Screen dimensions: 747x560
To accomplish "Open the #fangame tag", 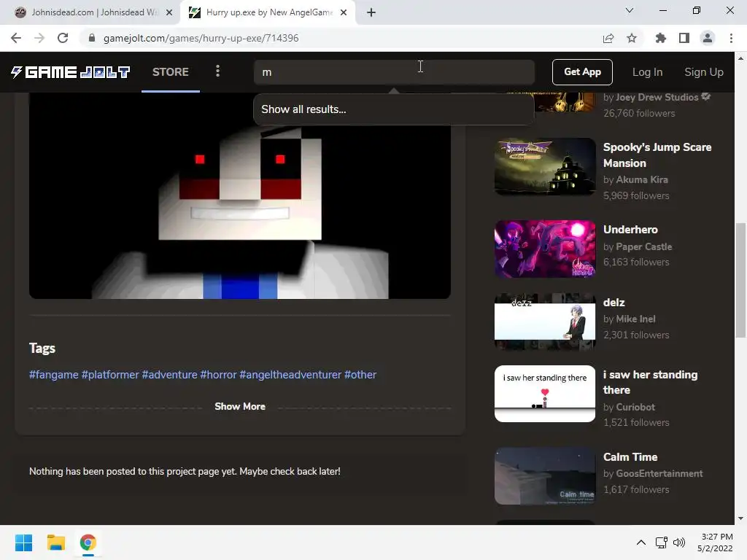I will pyautogui.click(x=54, y=375).
